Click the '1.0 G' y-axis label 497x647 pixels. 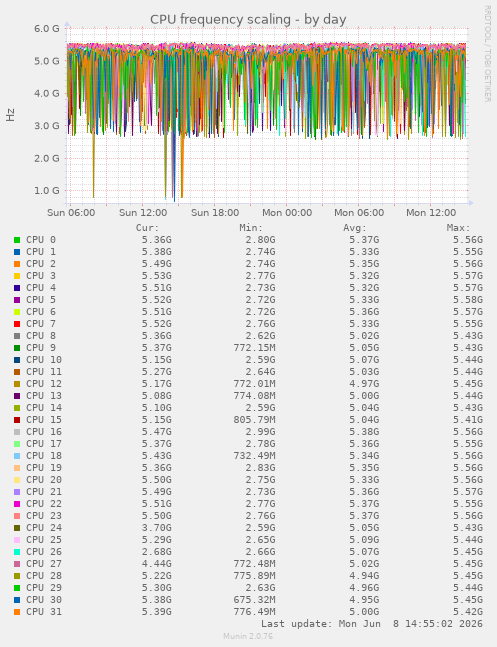pos(47,191)
